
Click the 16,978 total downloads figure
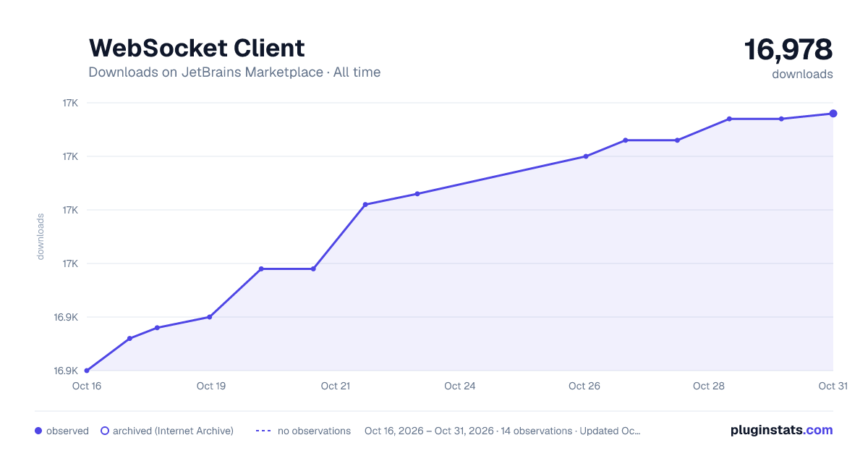pyautogui.click(x=788, y=49)
